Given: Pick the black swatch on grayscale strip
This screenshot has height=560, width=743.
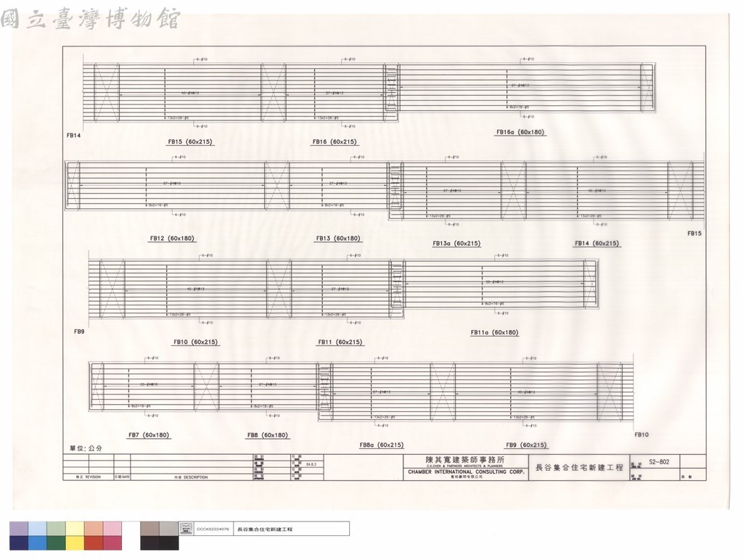Looking at the screenshot, I should pos(168,543).
